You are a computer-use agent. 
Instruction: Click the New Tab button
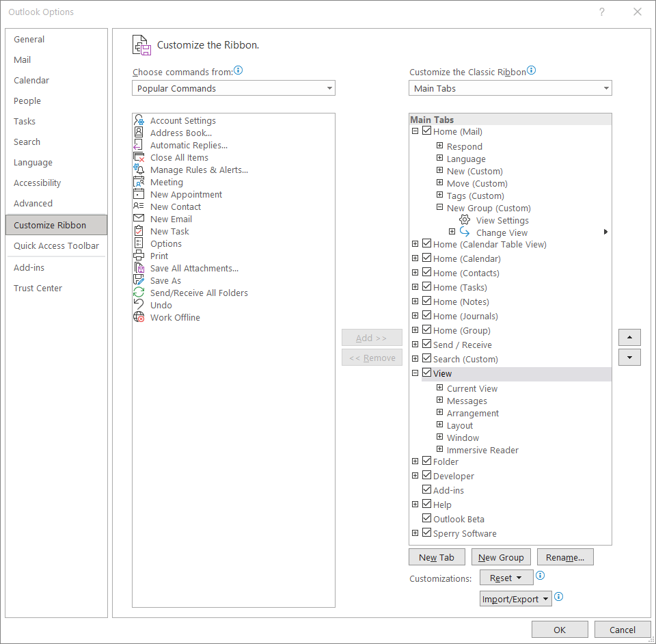437,557
